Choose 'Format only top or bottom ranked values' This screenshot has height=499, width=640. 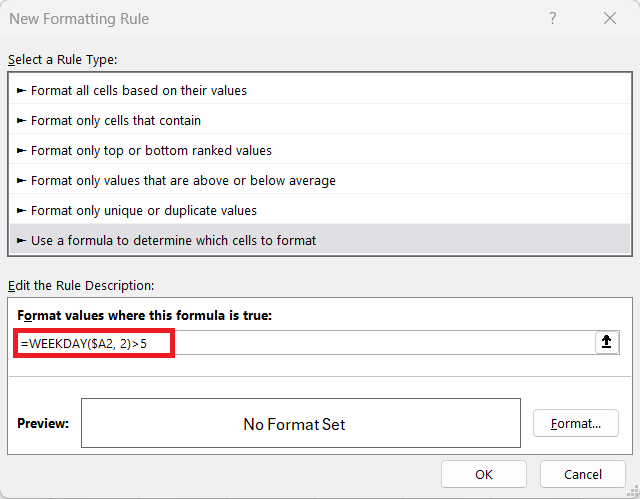(x=320, y=151)
